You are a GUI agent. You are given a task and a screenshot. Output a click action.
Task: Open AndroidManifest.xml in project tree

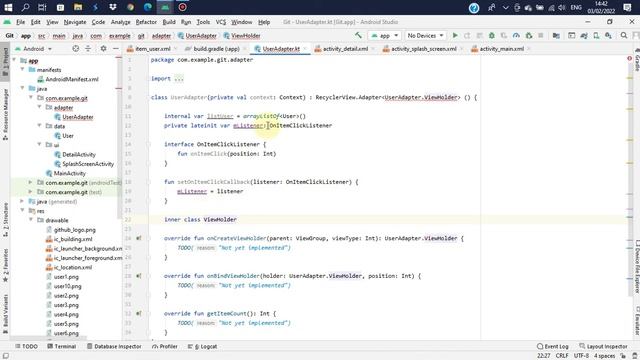tap(72, 79)
